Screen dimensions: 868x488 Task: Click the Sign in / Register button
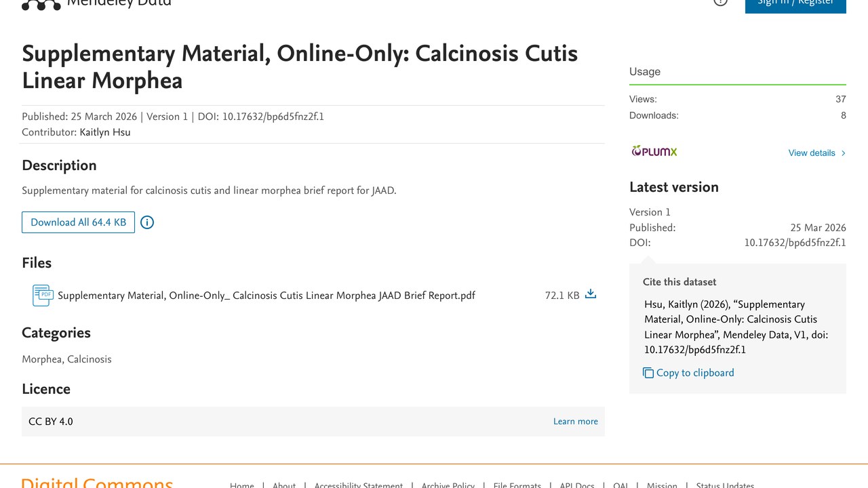(x=795, y=4)
